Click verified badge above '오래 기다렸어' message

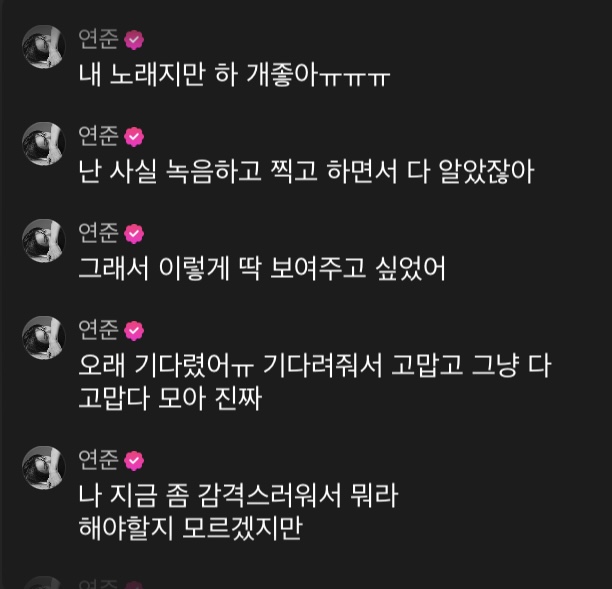click(x=134, y=331)
